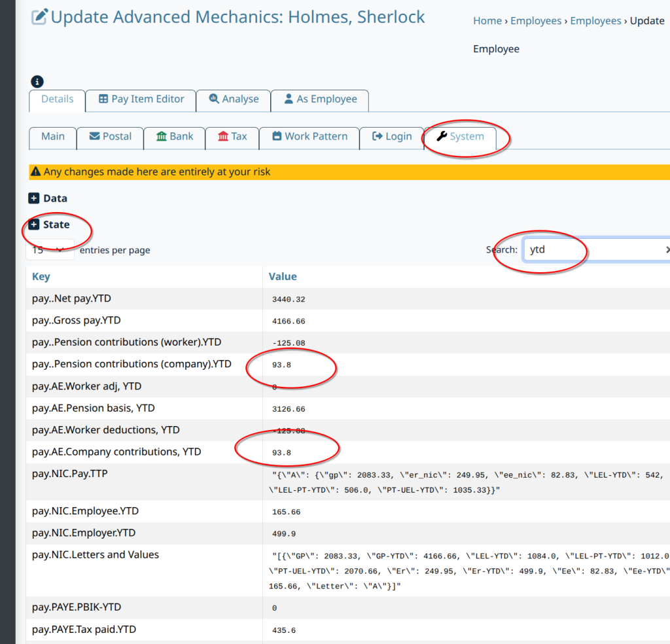Select the Details tab

pos(58,99)
